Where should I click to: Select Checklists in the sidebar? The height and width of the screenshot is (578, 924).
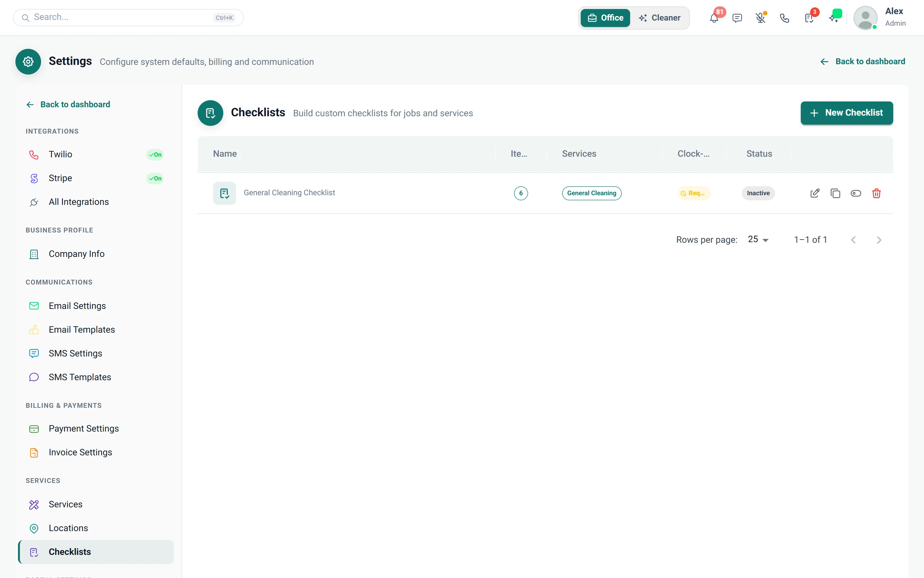pos(96,552)
